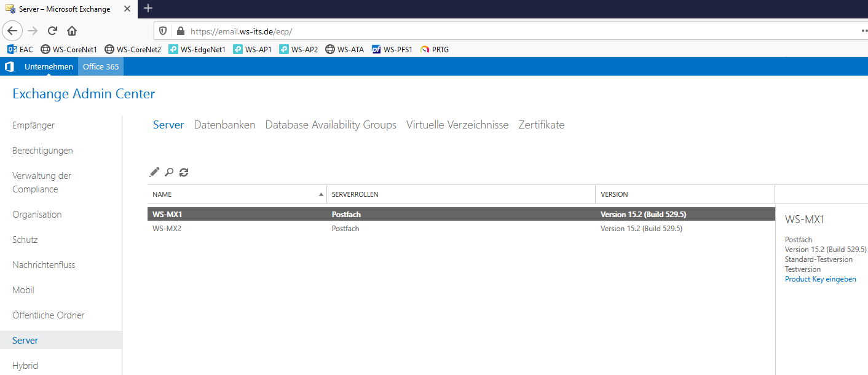Select Server in the left sidebar

(61, 341)
